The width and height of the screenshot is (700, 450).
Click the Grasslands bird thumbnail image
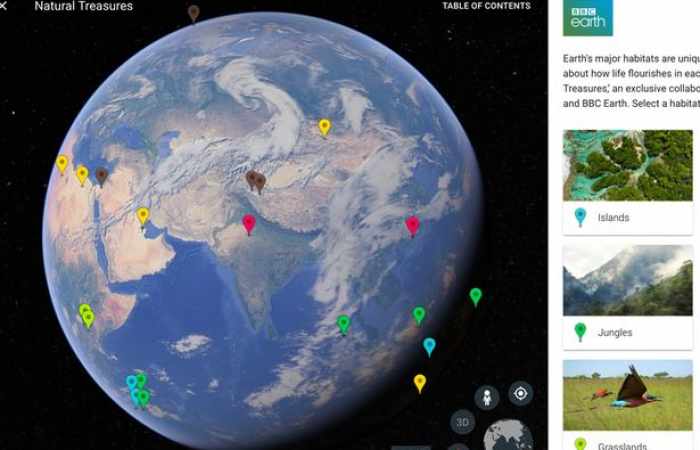628,395
